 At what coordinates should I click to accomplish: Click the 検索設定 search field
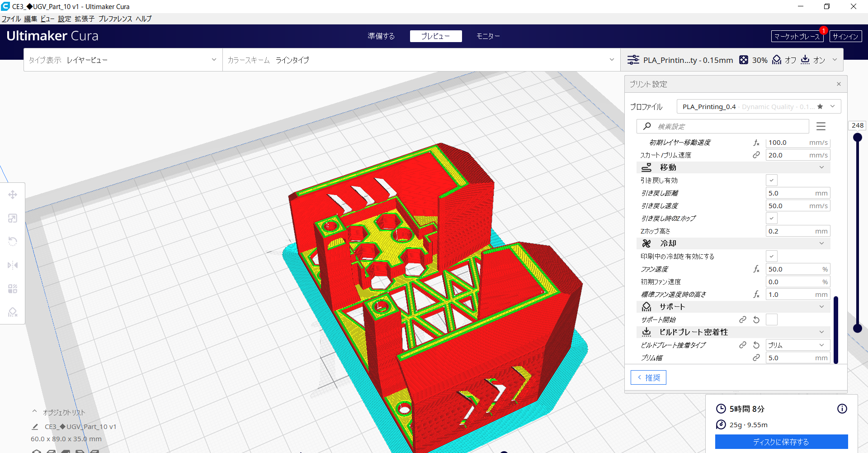pos(723,126)
